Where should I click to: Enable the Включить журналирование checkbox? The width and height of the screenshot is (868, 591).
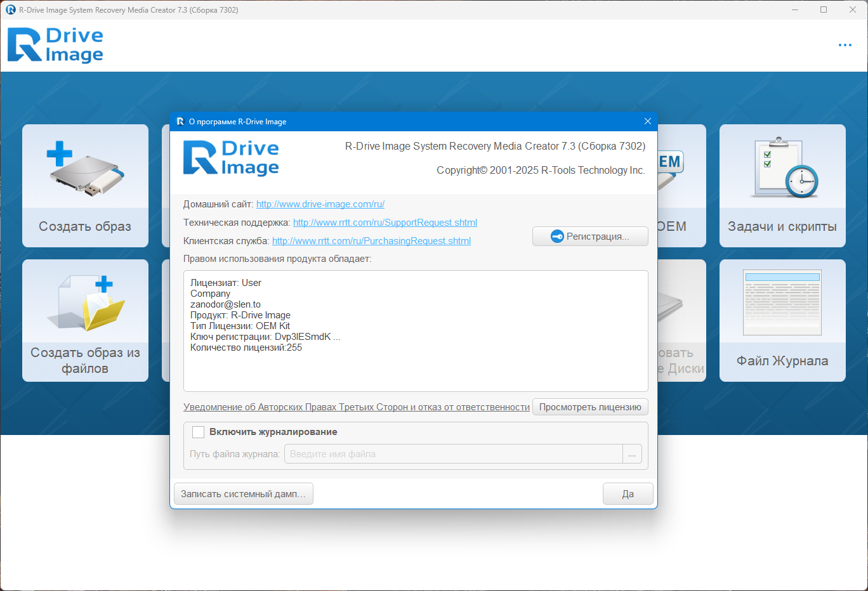[x=198, y=432]
